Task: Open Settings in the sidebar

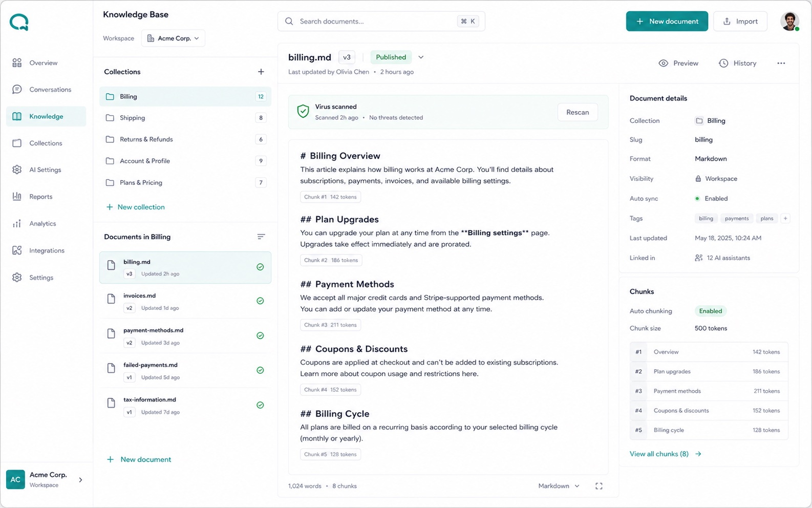Action: pos(46,278)
